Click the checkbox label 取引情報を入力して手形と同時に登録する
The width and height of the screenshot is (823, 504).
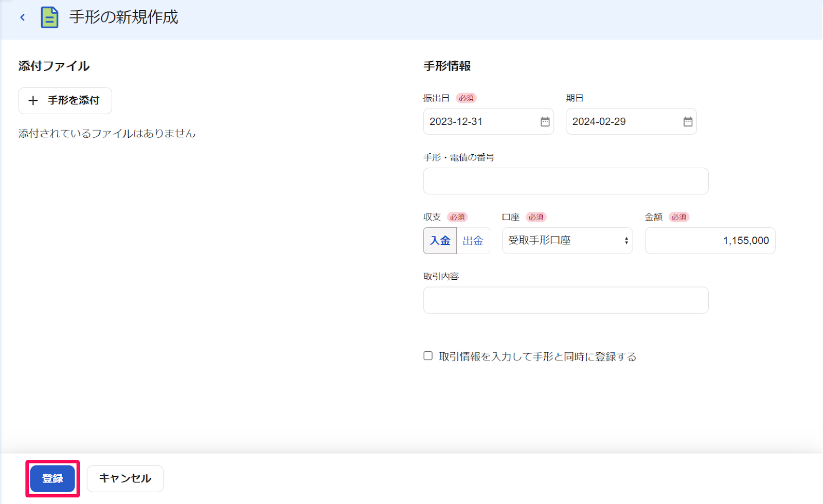tap(538, 357)
